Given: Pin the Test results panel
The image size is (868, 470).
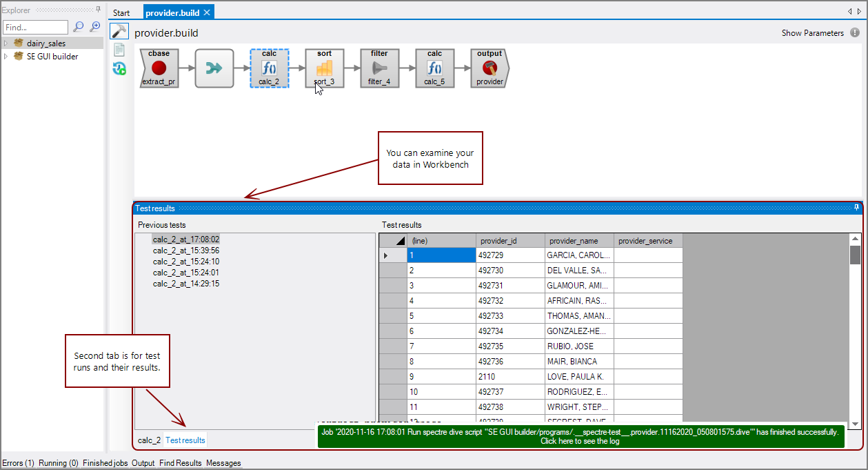Looking at the screenshot, I should pos(857,208).
